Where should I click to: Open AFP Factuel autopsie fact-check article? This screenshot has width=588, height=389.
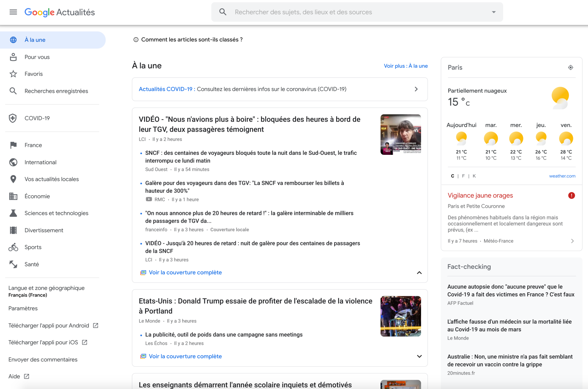click(x=511, y=290)
